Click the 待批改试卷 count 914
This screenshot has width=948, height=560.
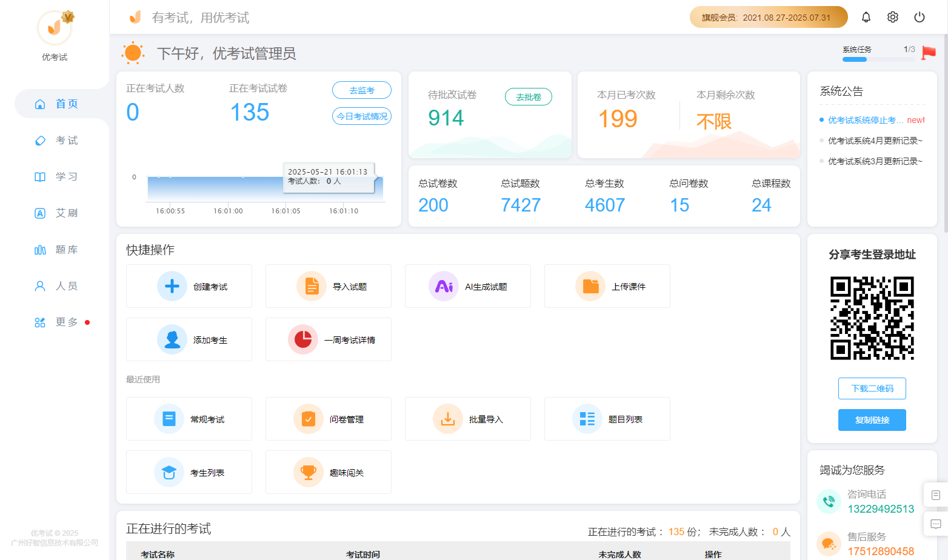point(446,118)
